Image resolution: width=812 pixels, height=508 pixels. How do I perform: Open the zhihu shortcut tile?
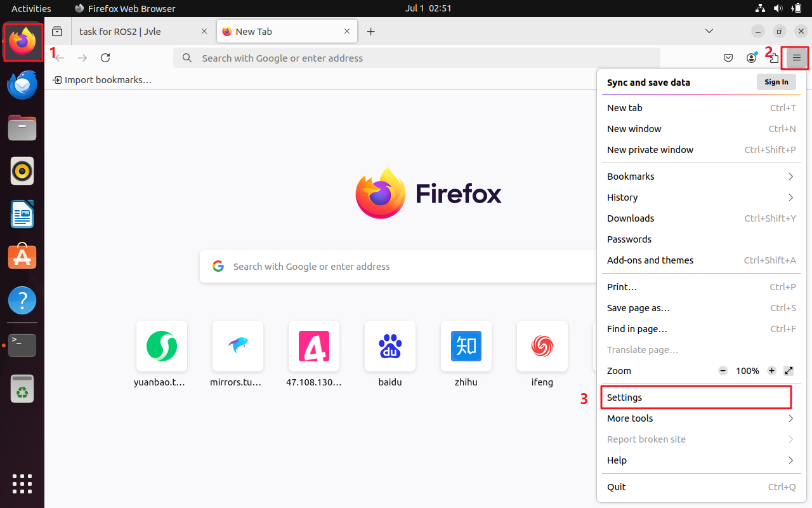click(x=466, y=346)
